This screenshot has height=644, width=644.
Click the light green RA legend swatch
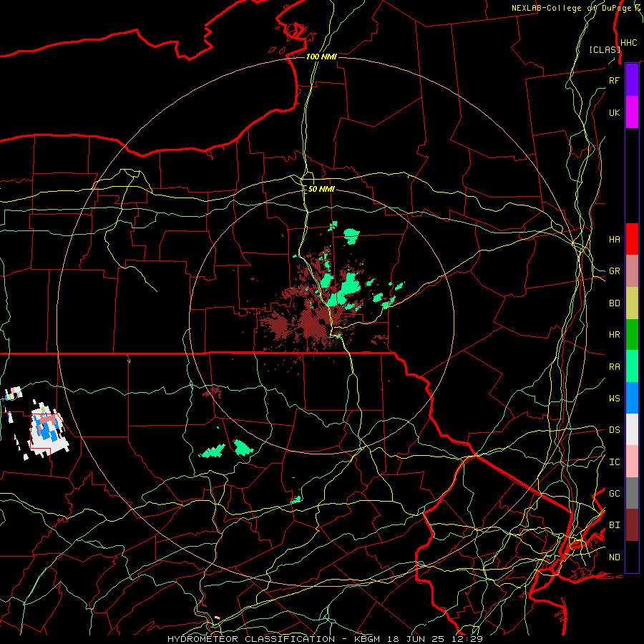pos(632,366)
